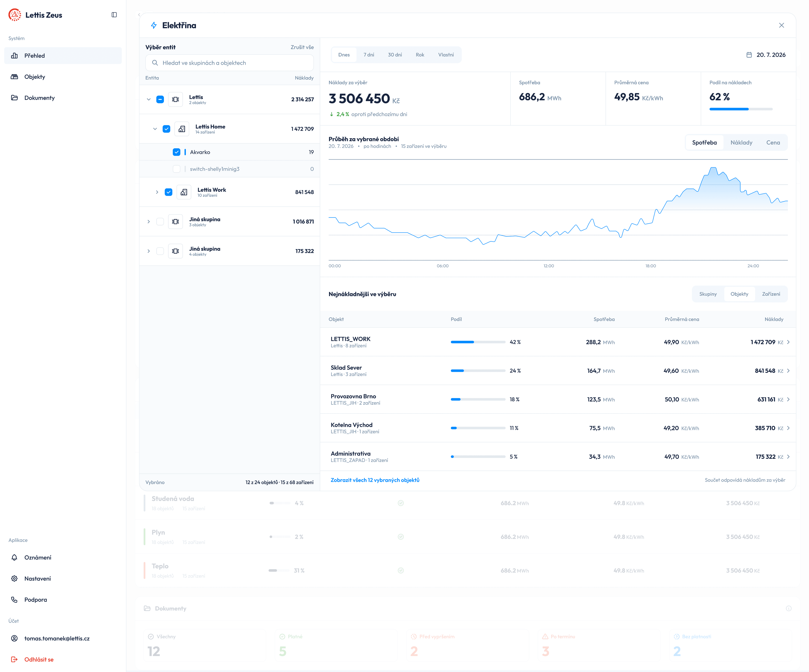Click Sklad Sever 24 % share bar
Image resolution: width=809 pixels, height=672 pixels.
coord(478,371)
